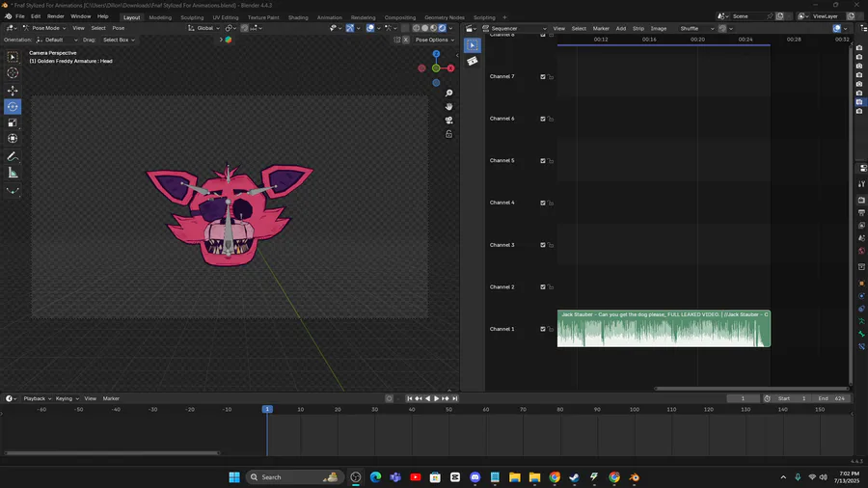This screenshot has width=868, height=488.
Task: Click the End frame 624 field
Action: point(831,398)
